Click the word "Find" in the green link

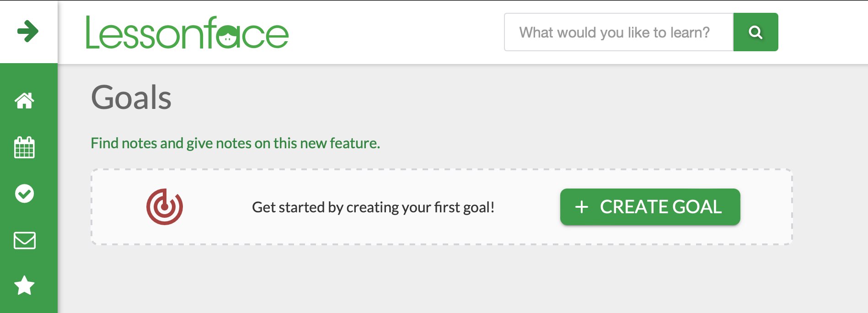(104, 143)
